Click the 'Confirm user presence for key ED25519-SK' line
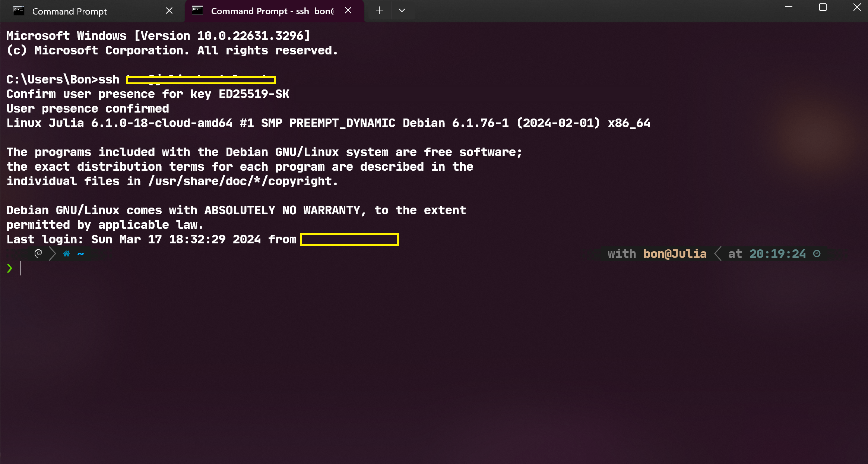This screenshot has width=868, height=464. tap(148, 94)
